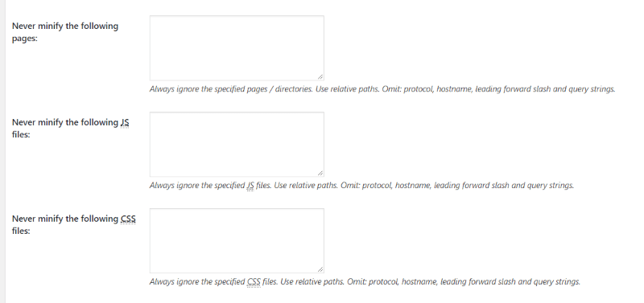Viewport: 644px width, 303px height.
Task: Click the dotted-underlined CSS abbreviation in the bold label
Action: coord(128,219)
